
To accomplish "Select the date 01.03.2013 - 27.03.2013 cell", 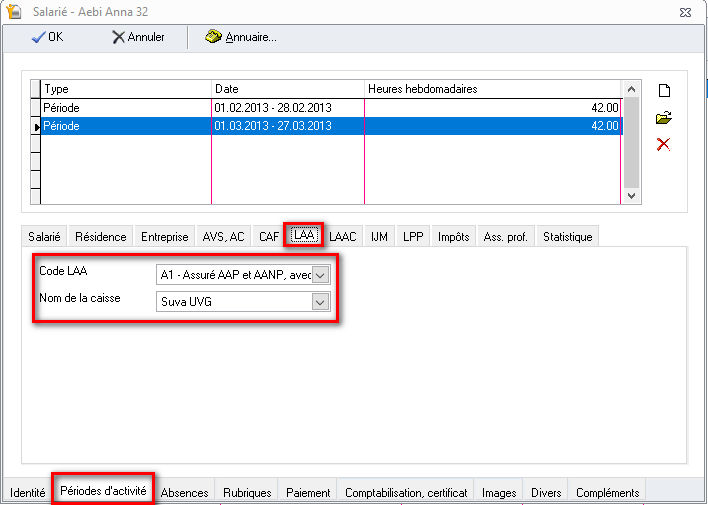I will pos(288,126).
